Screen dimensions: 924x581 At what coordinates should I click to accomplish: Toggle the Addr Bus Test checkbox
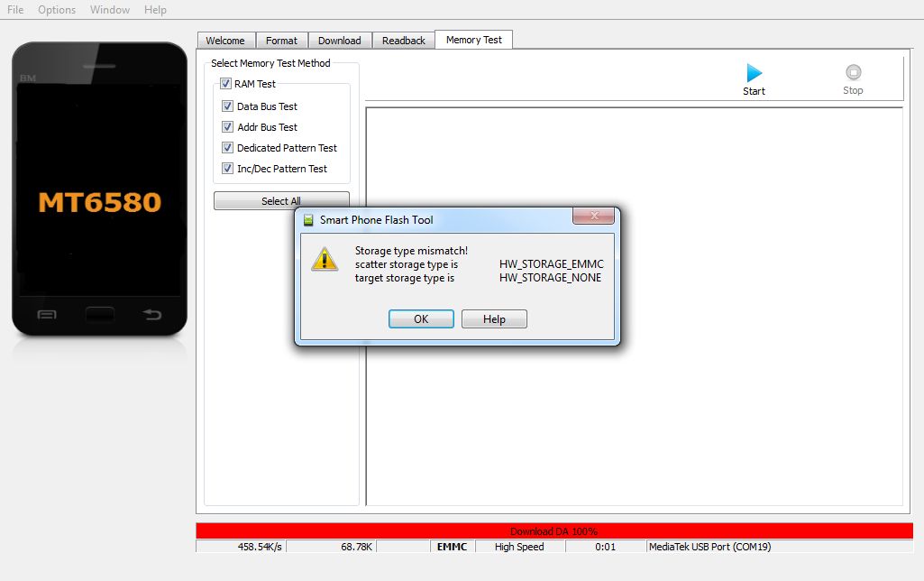[227, 127]
